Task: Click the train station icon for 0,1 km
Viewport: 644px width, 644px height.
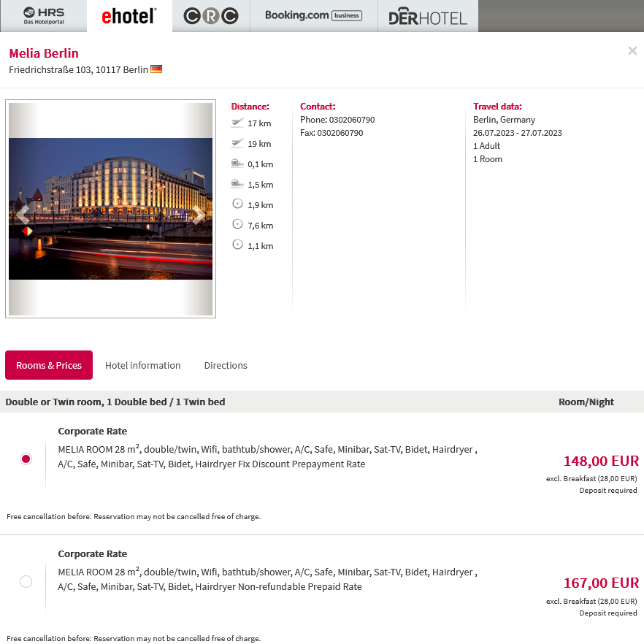Action: pos(237,164)
